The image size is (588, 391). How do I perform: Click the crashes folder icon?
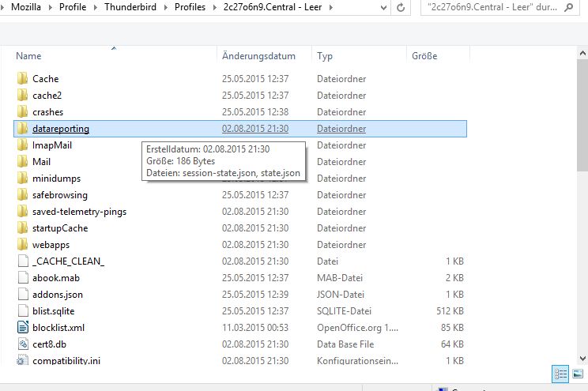coord(22,111)
